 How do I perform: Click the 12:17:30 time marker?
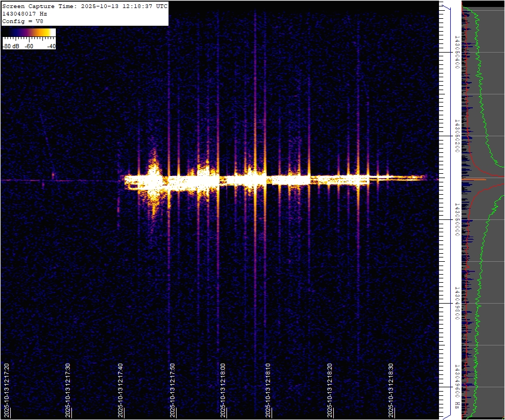pos(68,389)
